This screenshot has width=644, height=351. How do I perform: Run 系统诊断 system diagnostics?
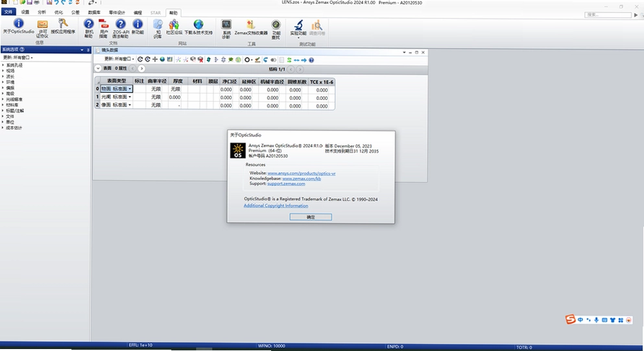226,29
